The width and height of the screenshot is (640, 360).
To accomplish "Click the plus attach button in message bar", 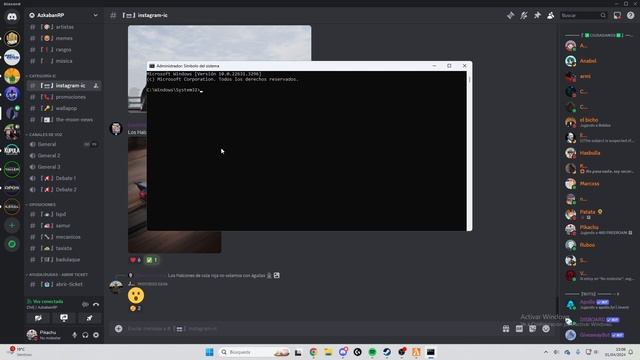I will pos(118,329).
